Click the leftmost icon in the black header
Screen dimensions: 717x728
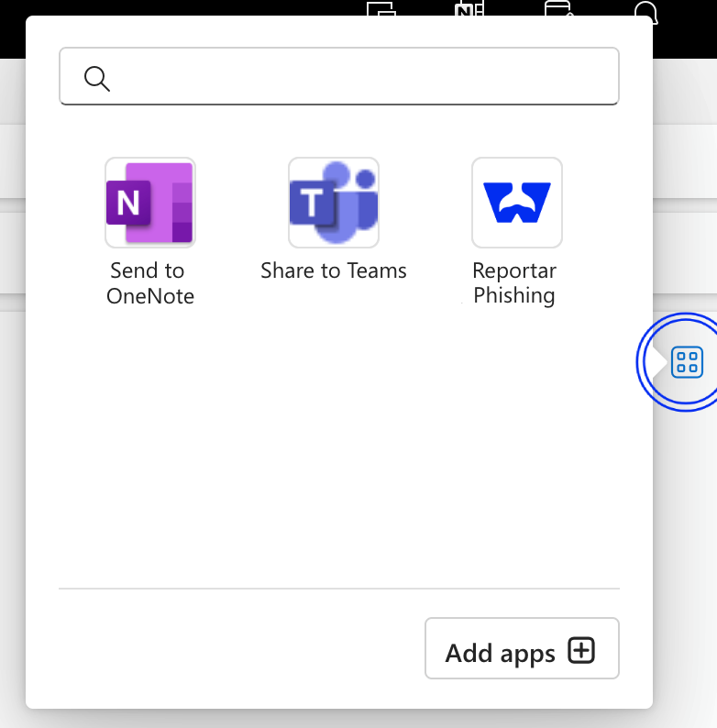(x=380, y=8)
